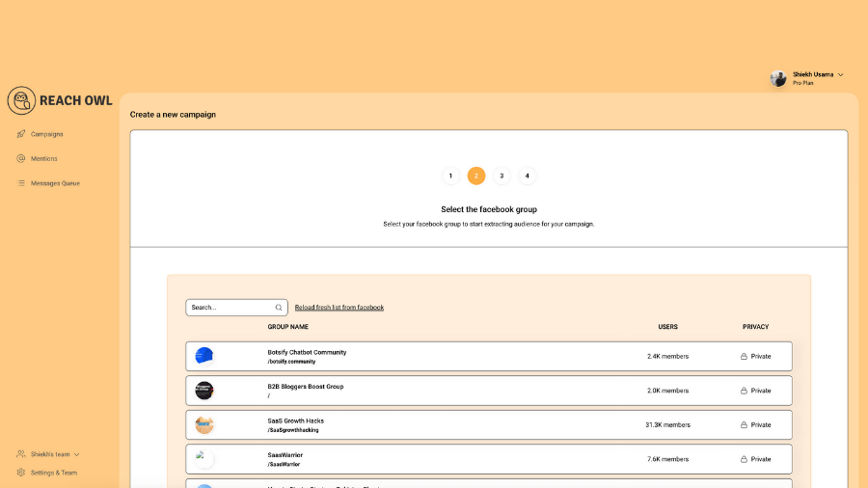This screenshot has height=488, width=868.
Task: Click the Settings & Team gear icon
Action: (x=21, y=473)
